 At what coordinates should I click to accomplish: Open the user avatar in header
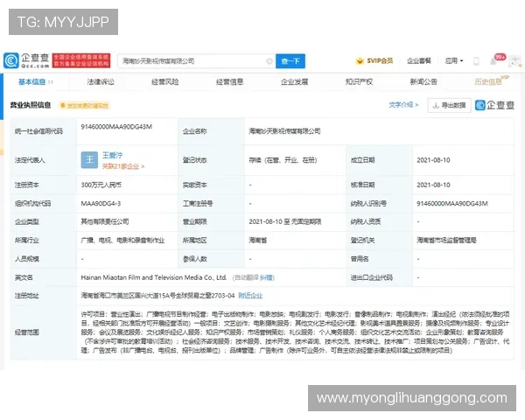coord(515,61)
